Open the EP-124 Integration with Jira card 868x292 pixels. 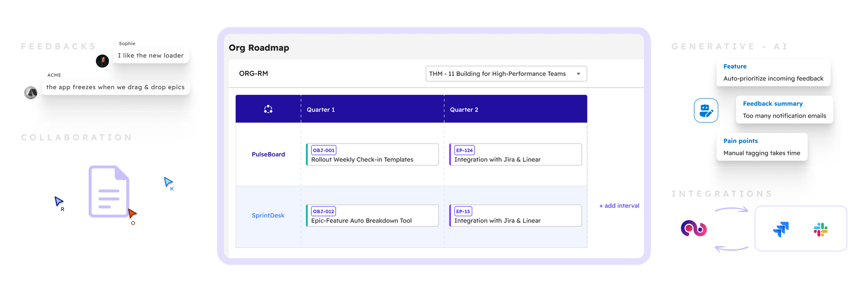[x=515, y=154]
